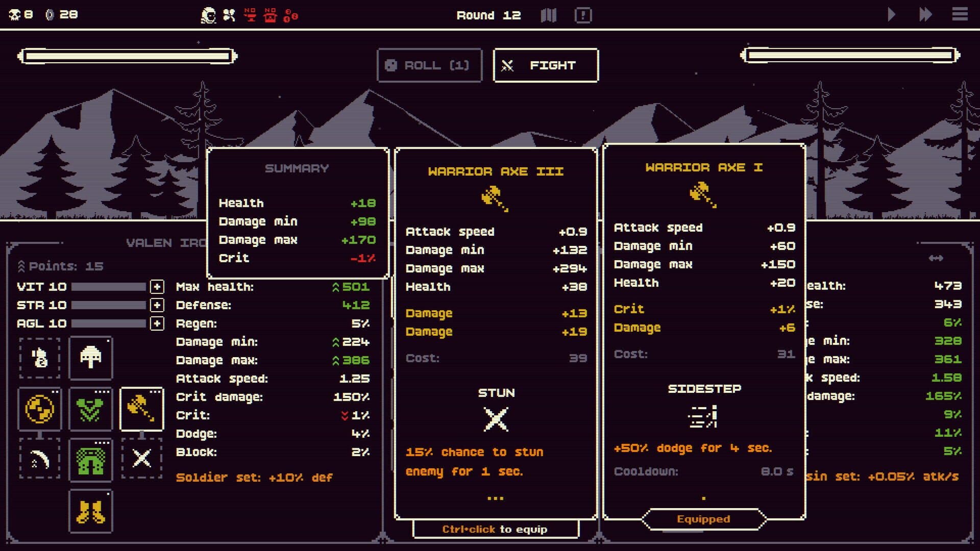Select the empty crossed swords slot
The image size is (980, 551).
(x=142, y=458)
